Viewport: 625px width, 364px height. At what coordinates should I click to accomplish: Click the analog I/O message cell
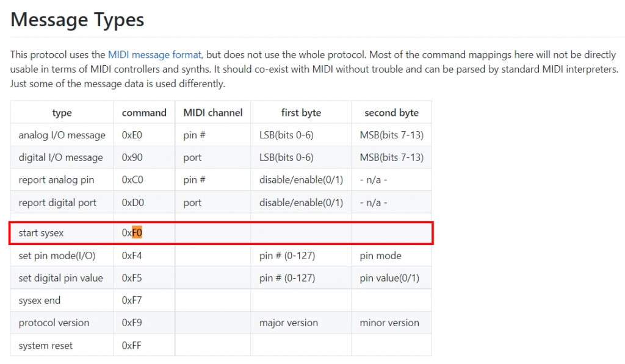62,135
